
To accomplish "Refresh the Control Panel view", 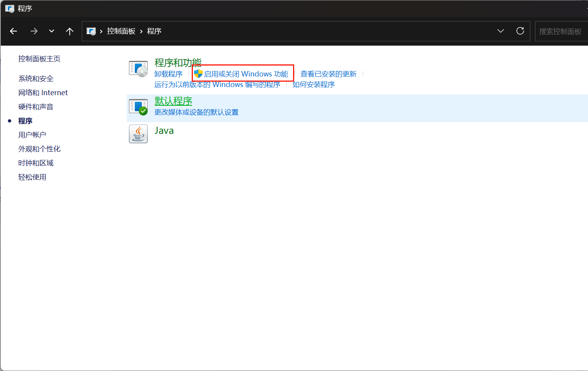I will [x=520, y=31].
